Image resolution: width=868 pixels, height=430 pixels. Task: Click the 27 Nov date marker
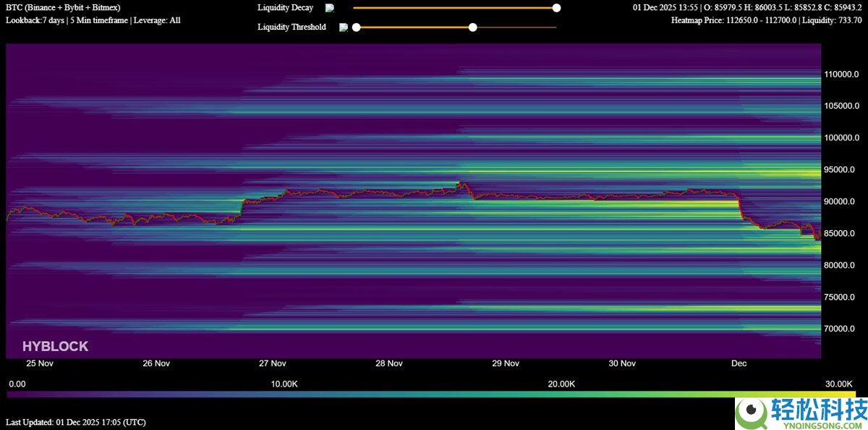[x=273, y=363]
